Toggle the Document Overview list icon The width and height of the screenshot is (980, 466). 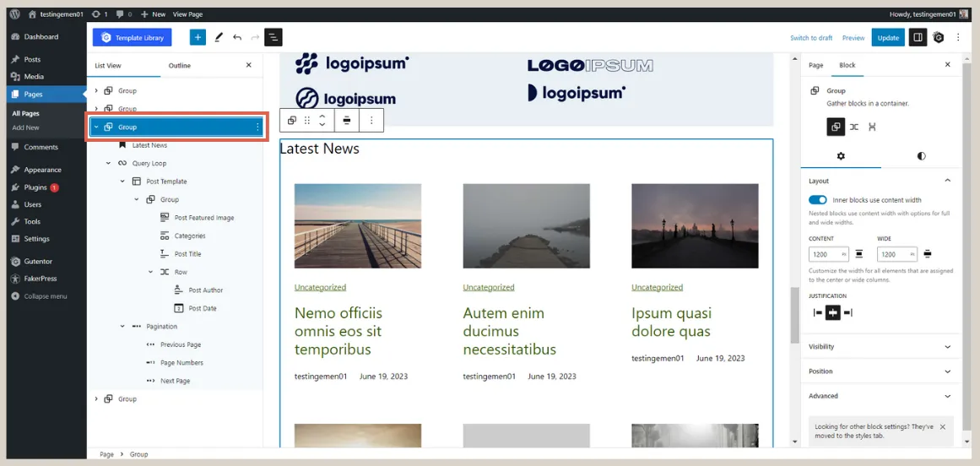[273, 37]
